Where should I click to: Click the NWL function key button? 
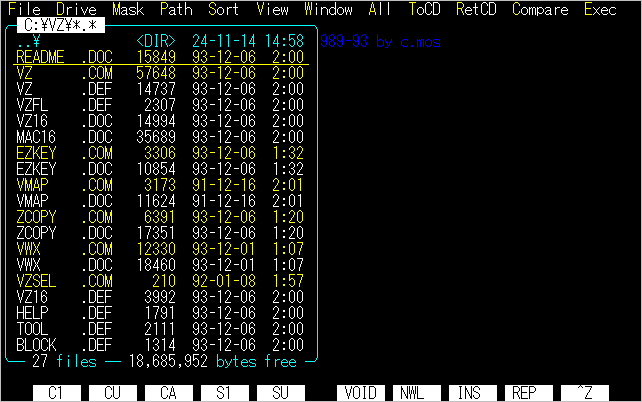click(417, 393)
